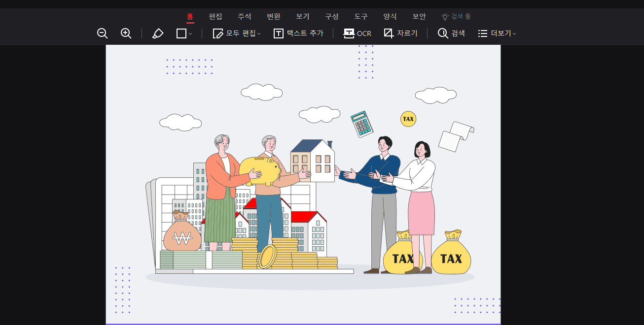
Task: Click the 검색 툴 search tools field
Action: pos(456,16)
